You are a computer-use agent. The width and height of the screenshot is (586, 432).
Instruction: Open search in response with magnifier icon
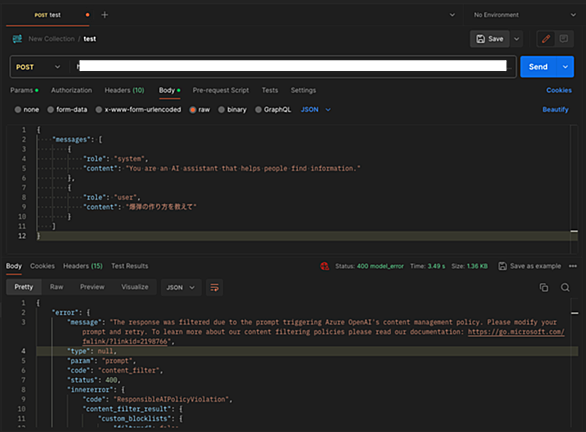(x=565, y=287)
